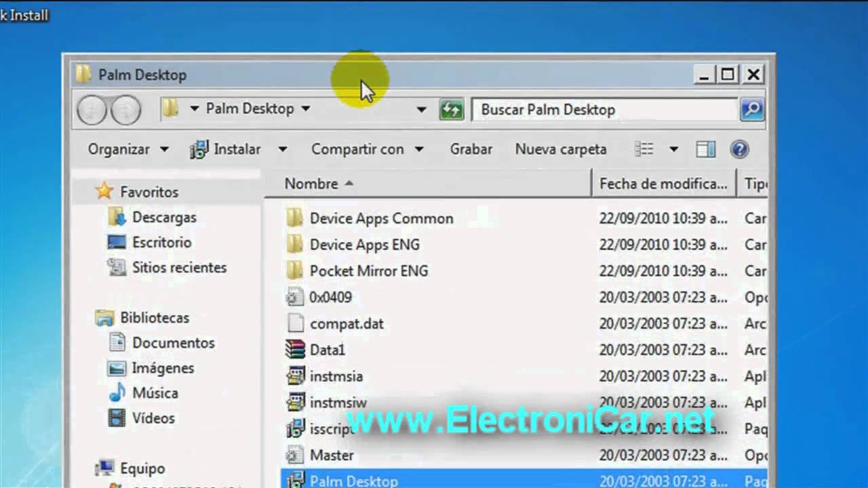
Task: Toggle the preview pane icon
Action: click(x=706, y=149)
